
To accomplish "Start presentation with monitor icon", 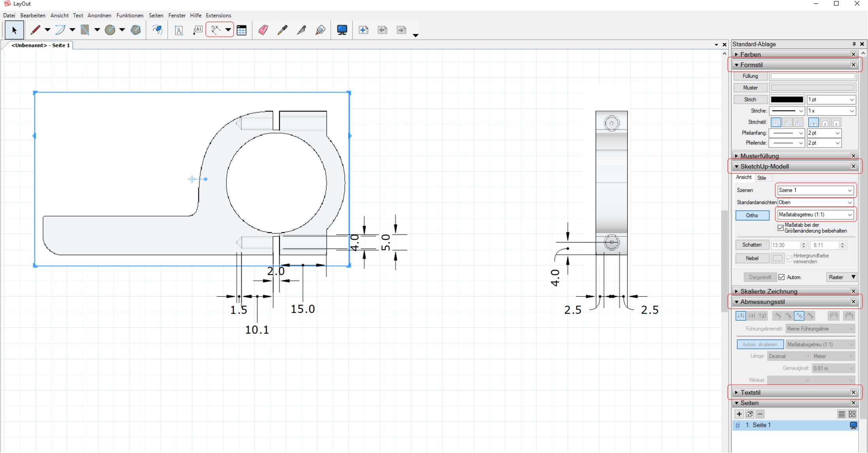I will (342, 30).
